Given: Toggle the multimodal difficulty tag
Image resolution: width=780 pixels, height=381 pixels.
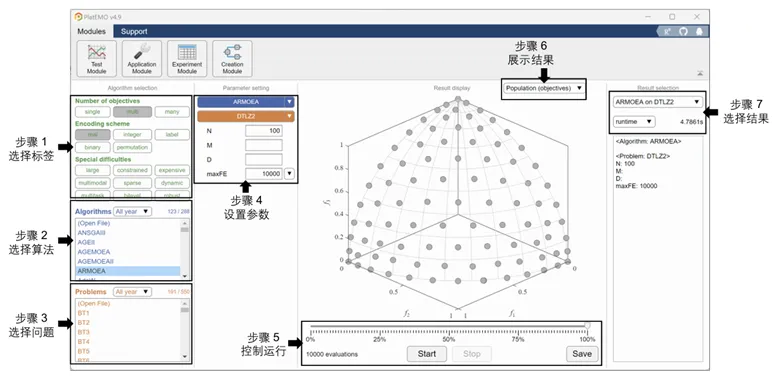Looking at the screenshot, I should tap(93, 183).
